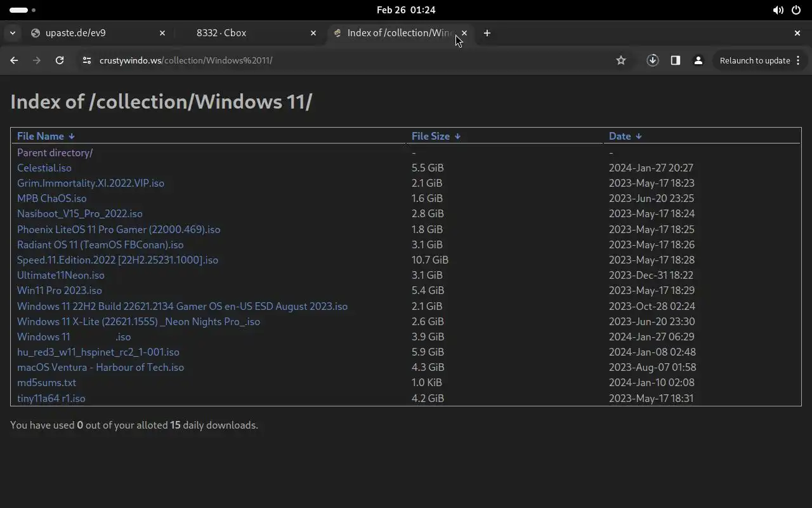
Task: Reload the current page
Action: pyautogui.click(x=60, y=60)
